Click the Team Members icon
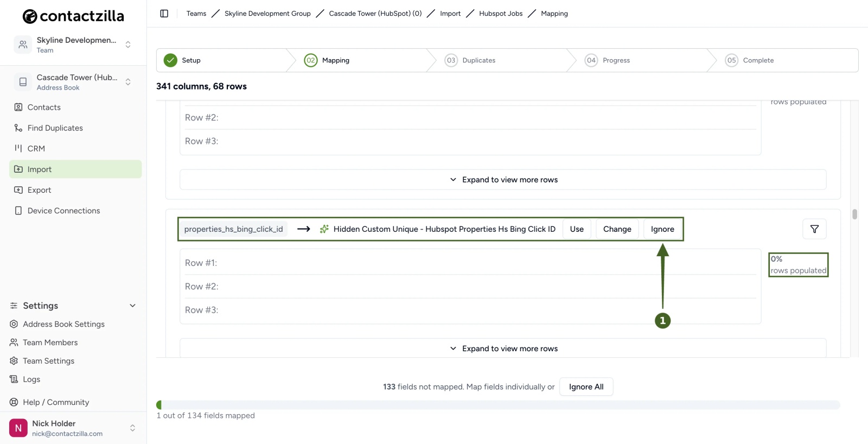This screenshot has height=444, width=868. click(x=14, y=342)
